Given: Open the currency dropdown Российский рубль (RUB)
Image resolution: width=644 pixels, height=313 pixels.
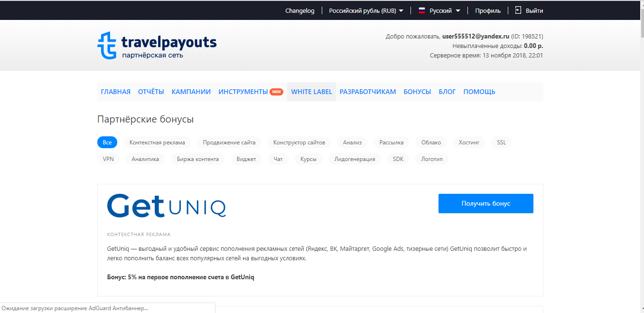Looking at the screenshot, I should pos(366,10).
